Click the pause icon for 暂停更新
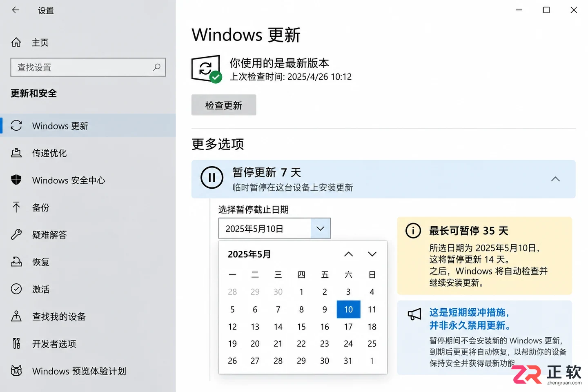Screen dimensions: 588x392 click(212, 178)
